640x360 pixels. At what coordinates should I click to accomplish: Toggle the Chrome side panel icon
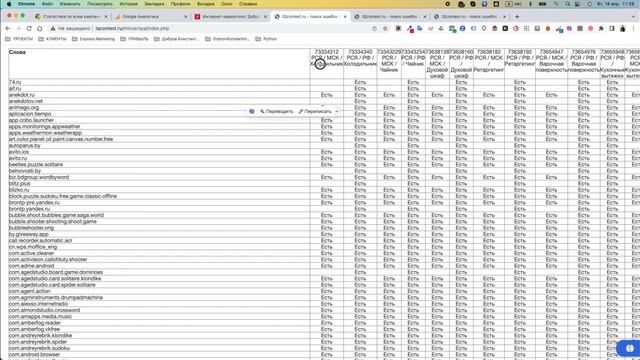tap(611, 29)
